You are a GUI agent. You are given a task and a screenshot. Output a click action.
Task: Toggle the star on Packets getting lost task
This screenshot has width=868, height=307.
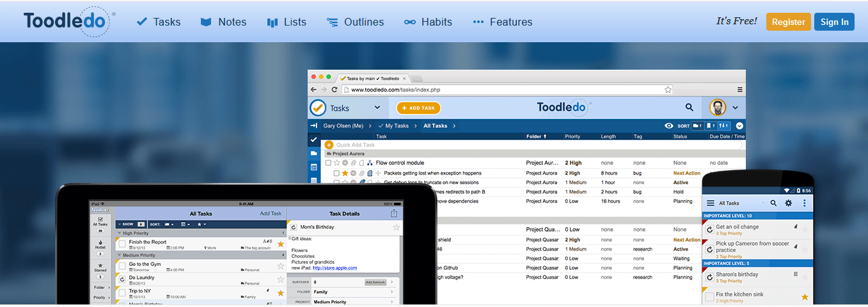click(x=345, y=173)
